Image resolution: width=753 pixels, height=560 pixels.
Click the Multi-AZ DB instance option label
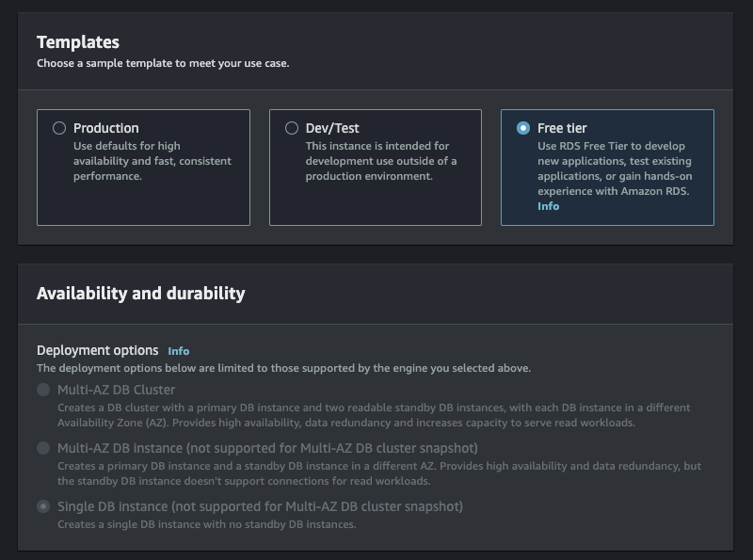point(267,448)
